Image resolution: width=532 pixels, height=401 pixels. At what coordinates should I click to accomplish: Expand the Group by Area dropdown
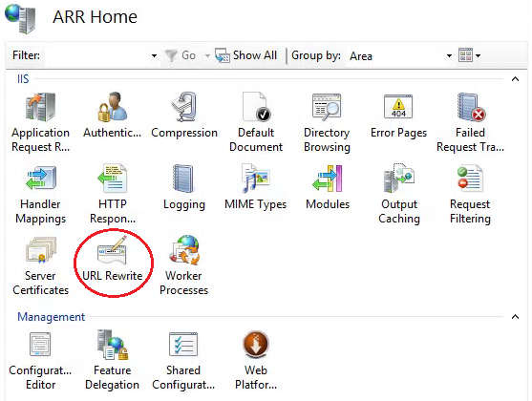pyautogui.click(x=449, y=55)
